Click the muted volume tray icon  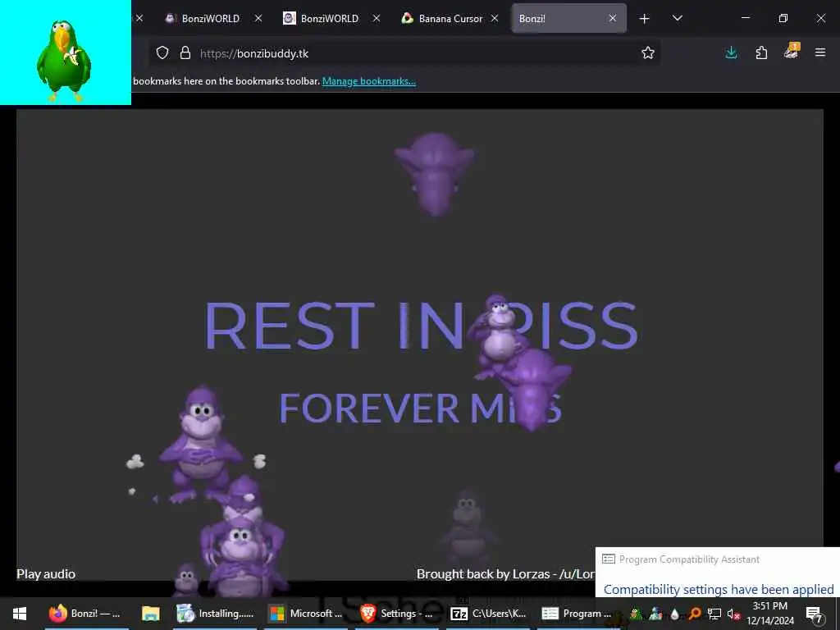[733, 614]
